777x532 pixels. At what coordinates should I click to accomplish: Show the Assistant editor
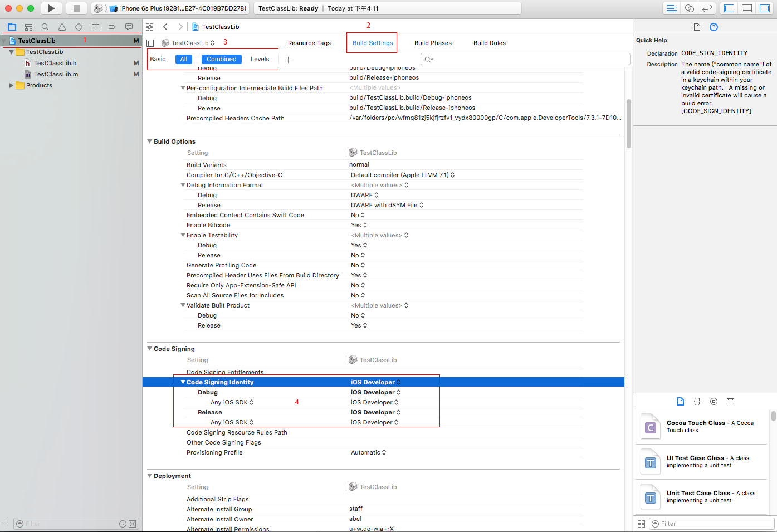tap(690, 8)
